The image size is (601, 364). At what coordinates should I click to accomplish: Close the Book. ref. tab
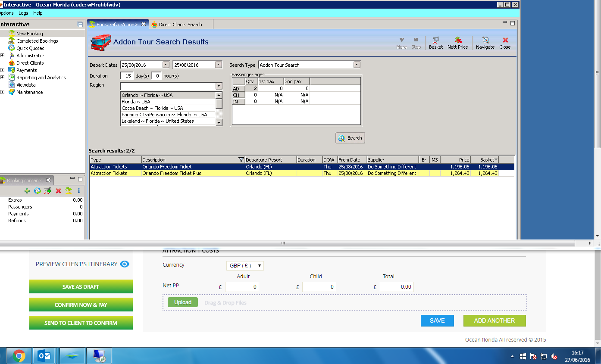[x=144, y=25]
